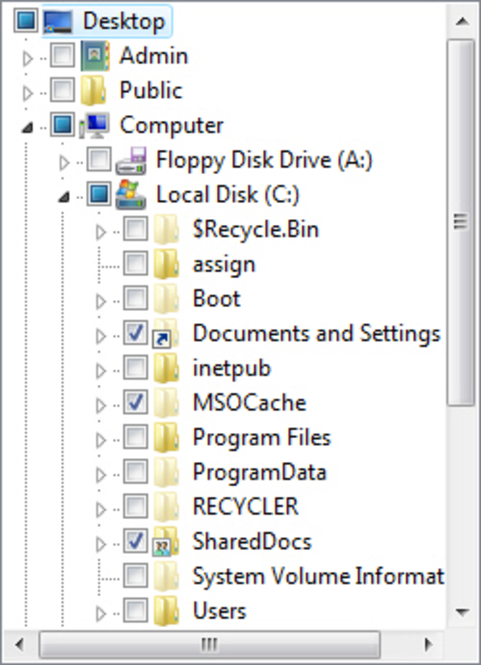481x665 pixels.
Task: Check the Program Files checkbox
Action: (x=136, y=437)
